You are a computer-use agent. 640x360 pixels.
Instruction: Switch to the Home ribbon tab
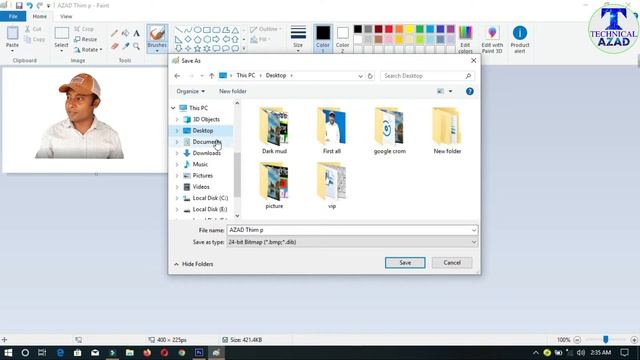click(x=40, y=16)
